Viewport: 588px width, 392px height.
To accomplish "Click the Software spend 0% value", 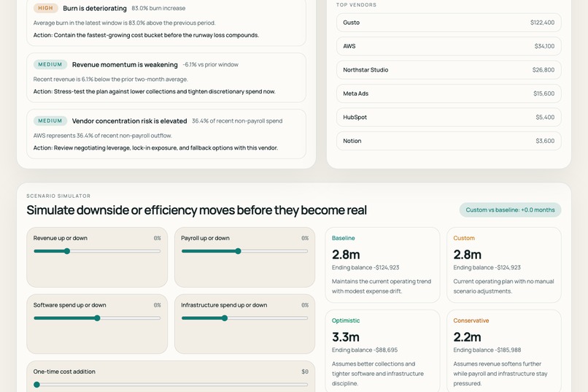I will 157,305.
